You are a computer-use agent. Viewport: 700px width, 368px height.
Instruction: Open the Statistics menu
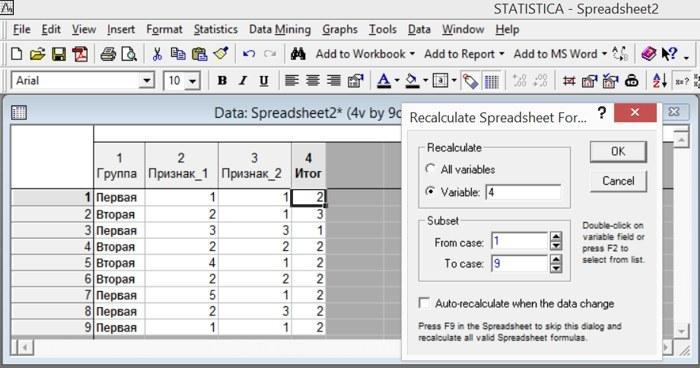click(x=216, y=29)
